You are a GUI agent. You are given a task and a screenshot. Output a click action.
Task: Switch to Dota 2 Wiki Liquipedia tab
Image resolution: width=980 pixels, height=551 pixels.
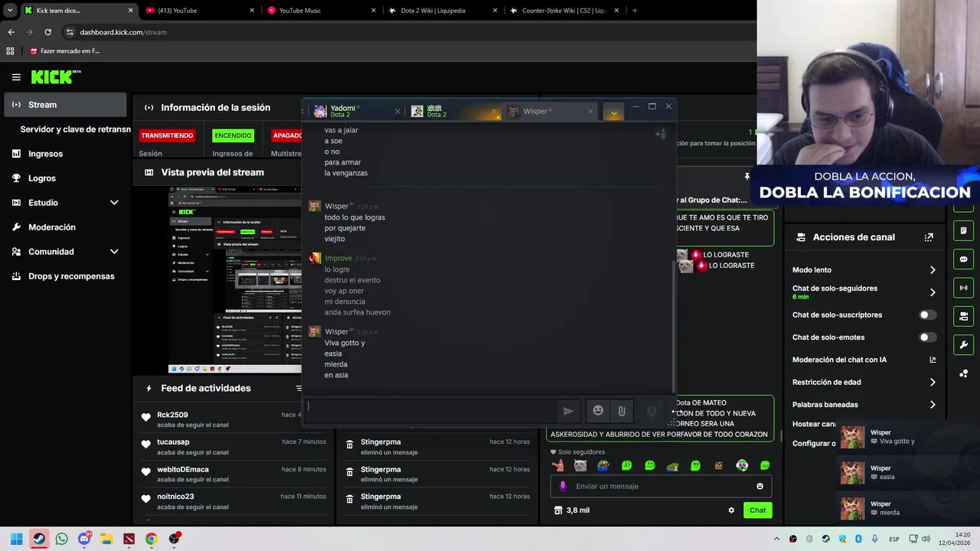pyautogui.click(x=444, y=11)
